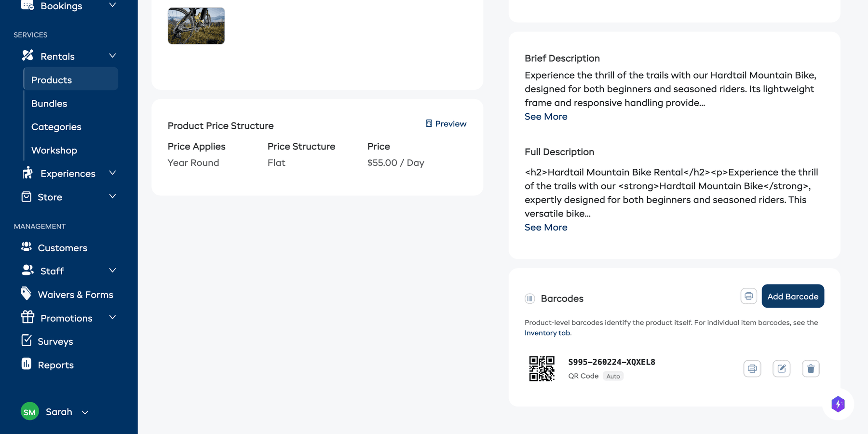Expand the Experiences submenu
This screenshot has height=434, width=868.
[112, 173]
